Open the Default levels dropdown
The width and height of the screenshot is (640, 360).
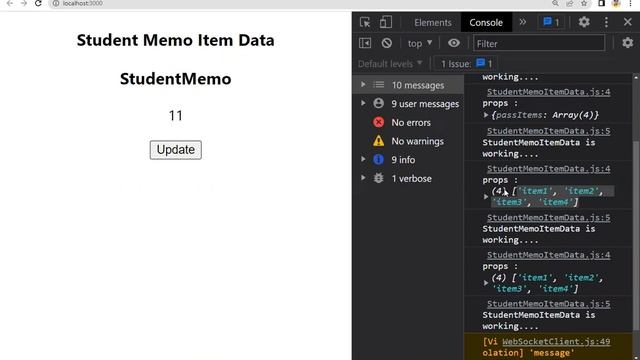click(x=390, y=64)
